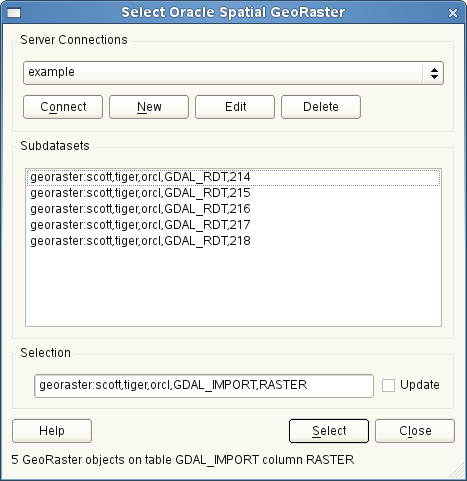
Task: Click the status text about 5 GeoRaster objects
Action: 183,460
